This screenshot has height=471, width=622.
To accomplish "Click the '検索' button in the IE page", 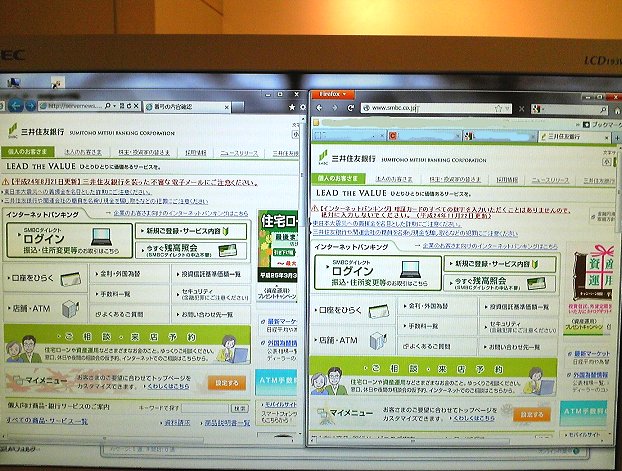I will [240, 408].
